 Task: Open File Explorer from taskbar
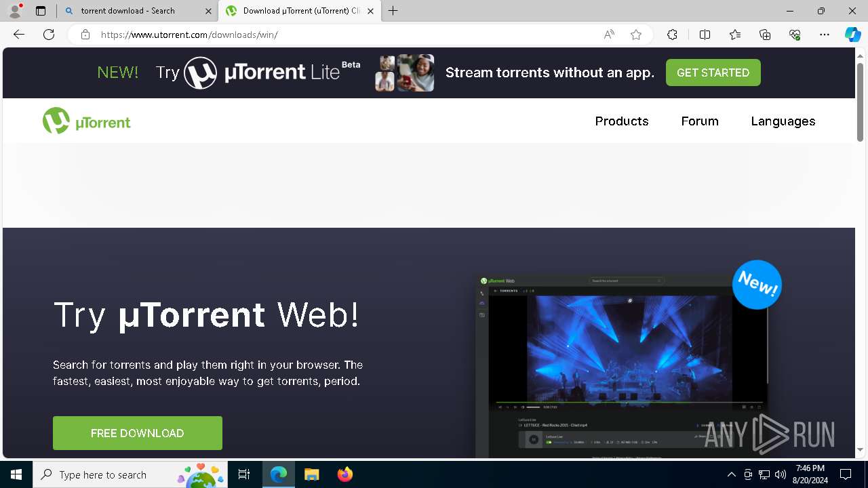311,474
